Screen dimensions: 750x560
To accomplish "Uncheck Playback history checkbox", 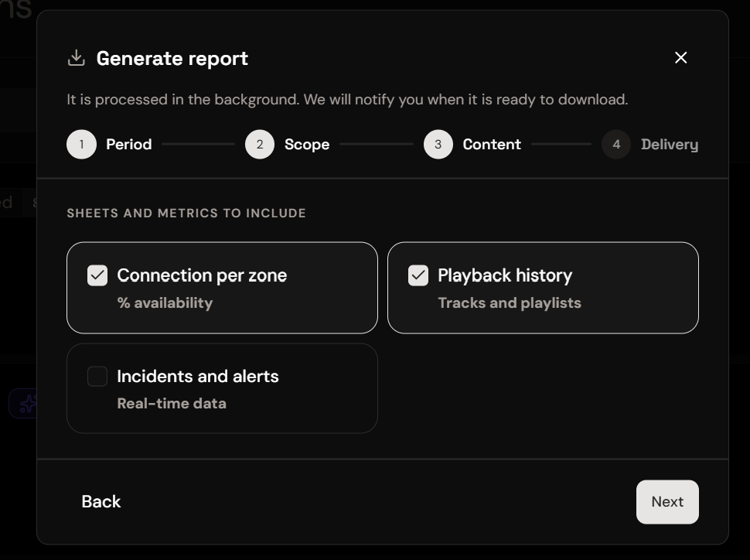I will click(418, 275).
